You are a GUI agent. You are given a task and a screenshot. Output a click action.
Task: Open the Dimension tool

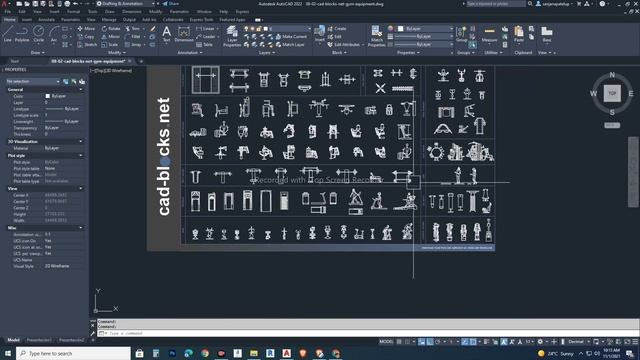pyautogui.click(x=184, y=33)
